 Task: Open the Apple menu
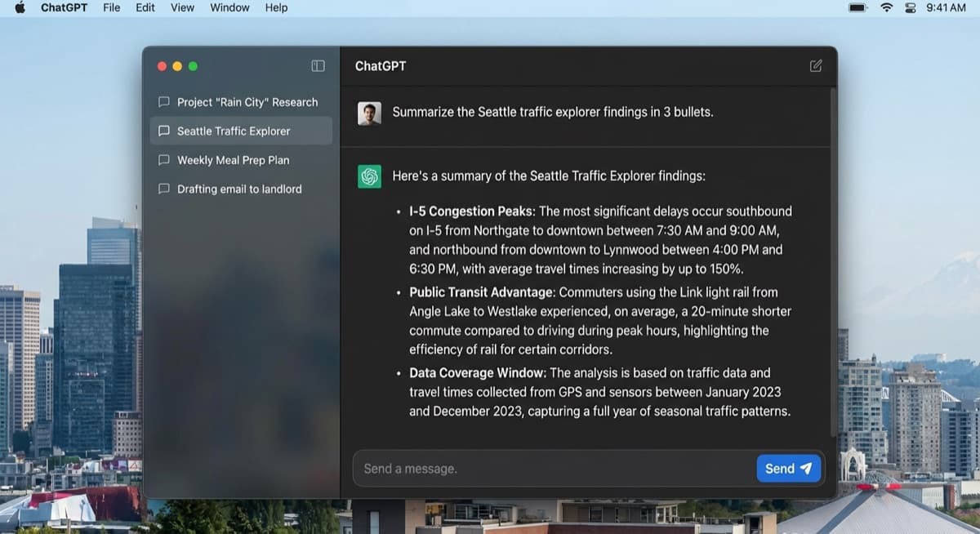pos(20,7)
